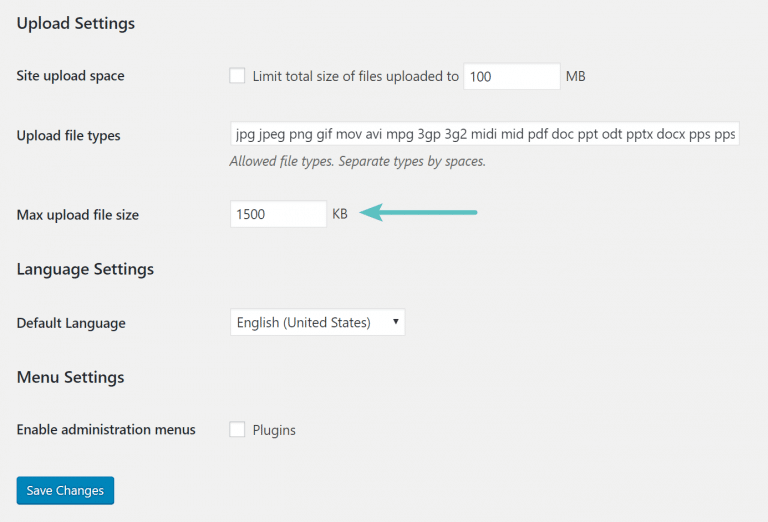768x522 pixels.
Task: Click the Language Settings heading
Action: coord(85,269)
